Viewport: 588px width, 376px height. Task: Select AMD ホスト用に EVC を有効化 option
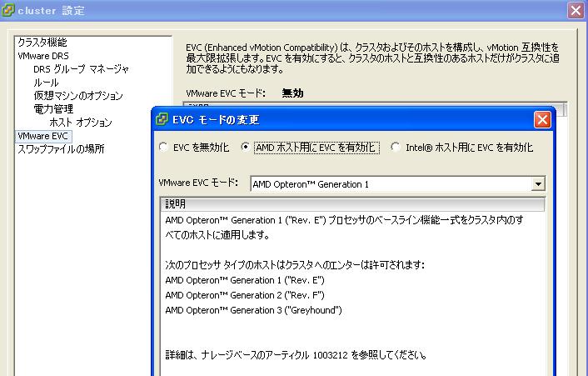coord(245,147)
